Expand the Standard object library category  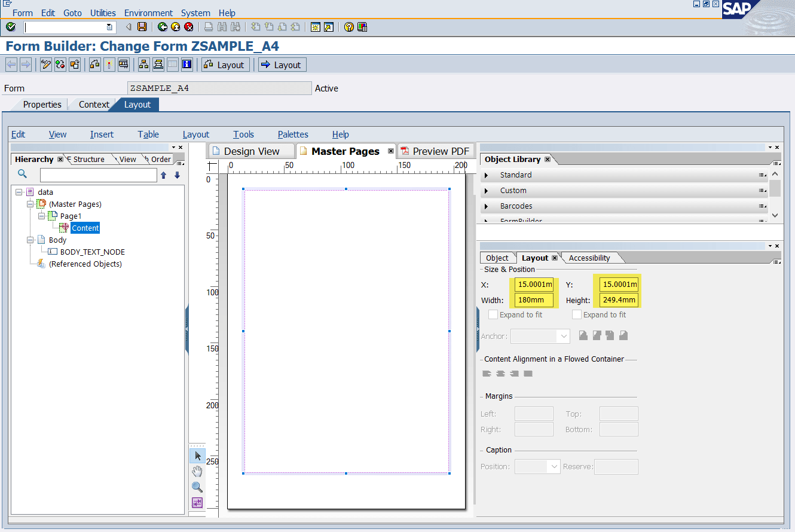tap(487, 175)
